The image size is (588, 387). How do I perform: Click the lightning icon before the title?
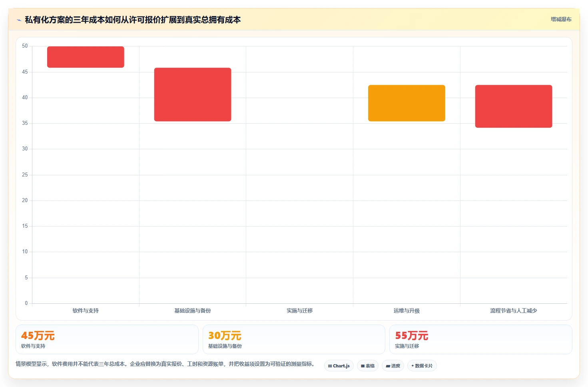pos(19,20)
